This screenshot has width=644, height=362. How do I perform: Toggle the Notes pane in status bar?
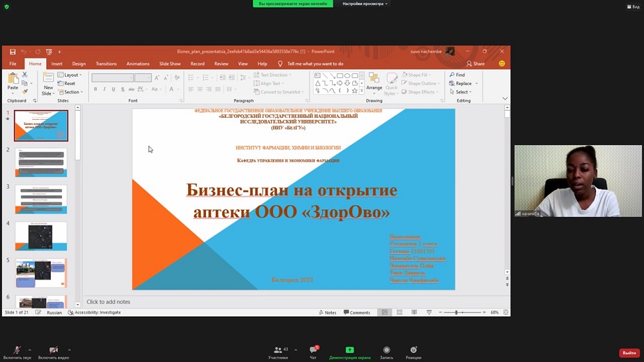(327, 312)
